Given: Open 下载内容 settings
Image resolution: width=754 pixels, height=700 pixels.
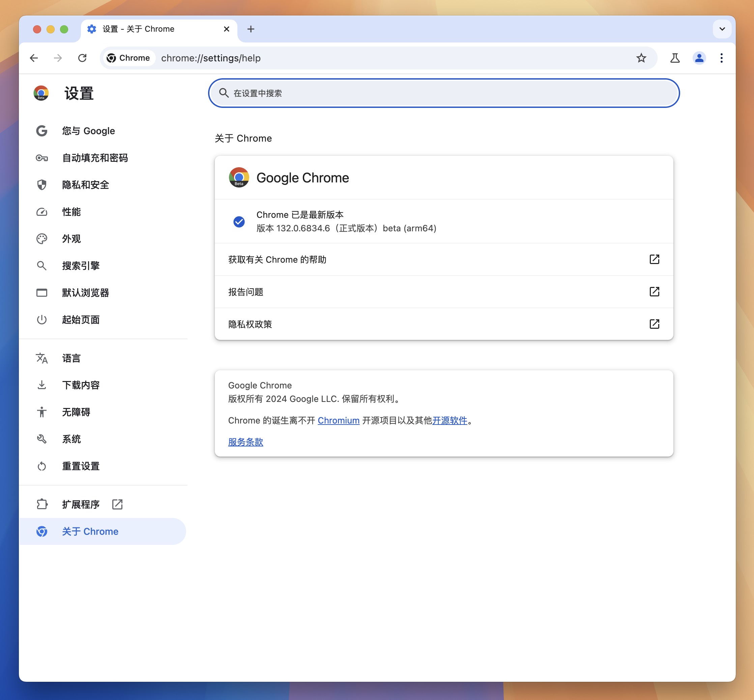Looking at the screenshot, I should point(103,385).
